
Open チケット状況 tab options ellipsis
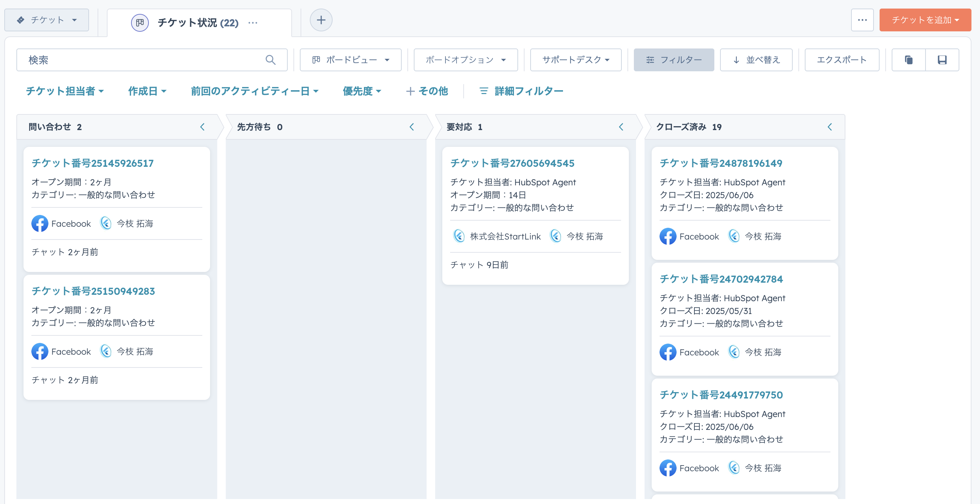point(252,23)
